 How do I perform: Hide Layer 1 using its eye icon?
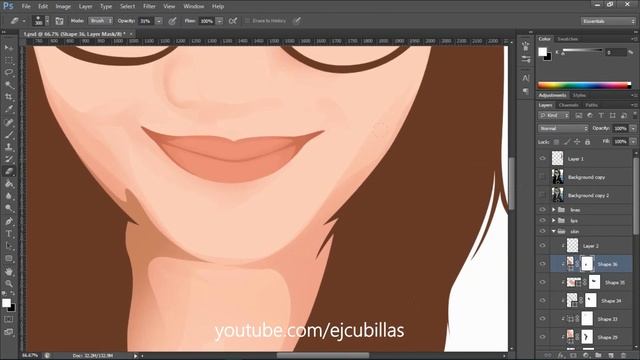tap(542, 158)
